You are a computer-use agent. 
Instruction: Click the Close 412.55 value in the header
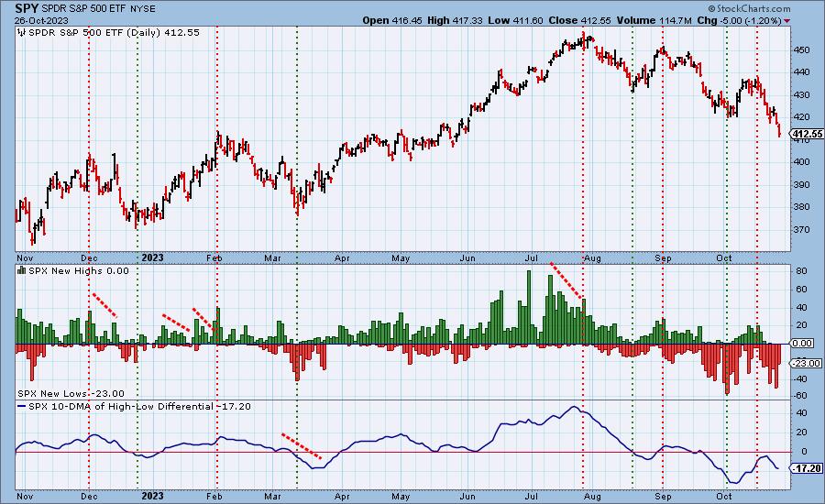[579, 20]
